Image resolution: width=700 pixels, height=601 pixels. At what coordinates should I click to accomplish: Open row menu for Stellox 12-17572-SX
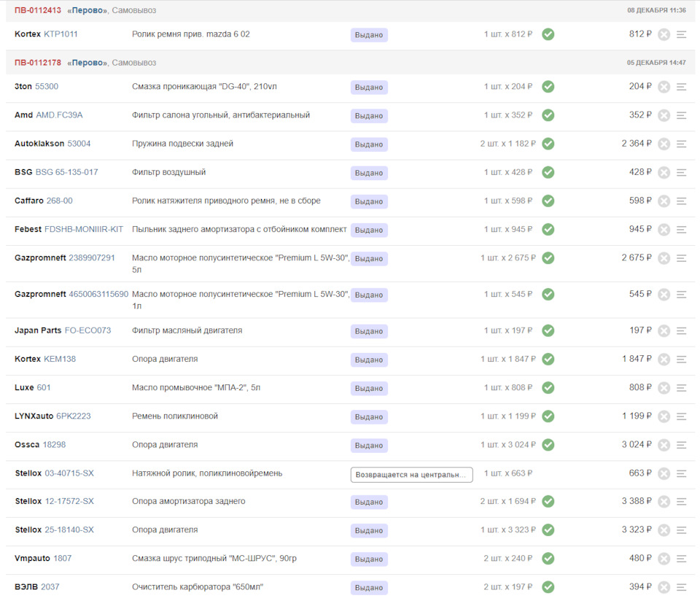pos(681,501)
